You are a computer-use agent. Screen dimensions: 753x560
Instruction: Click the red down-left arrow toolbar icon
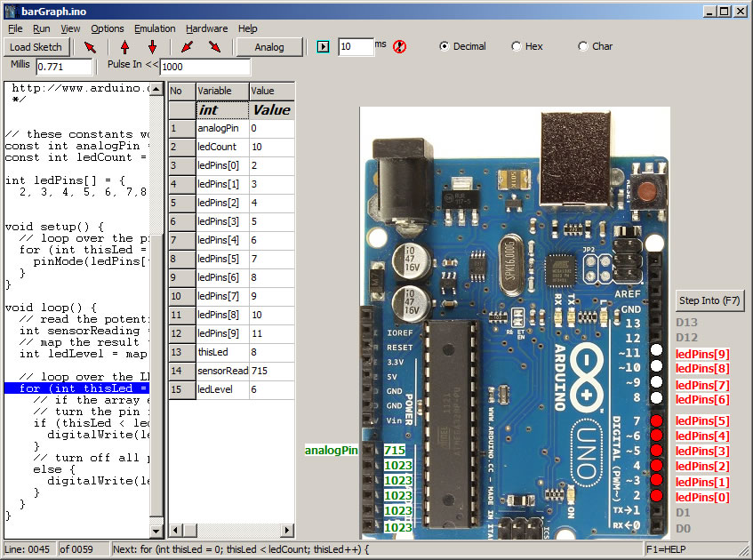[x=188, y=47]
